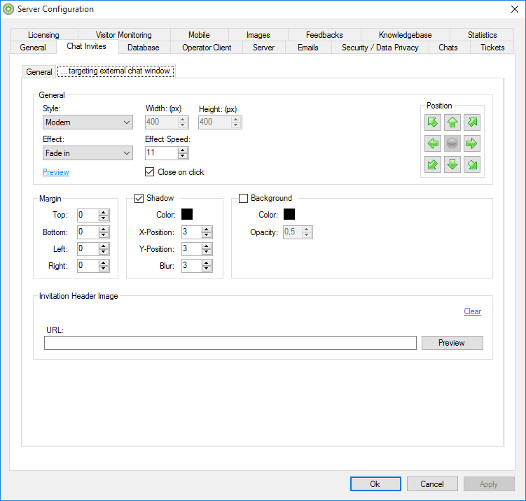Viewport: 526px width, 501px height.
Task: Pick the Shadow color black swatch
Action: (x=187, y=214)
